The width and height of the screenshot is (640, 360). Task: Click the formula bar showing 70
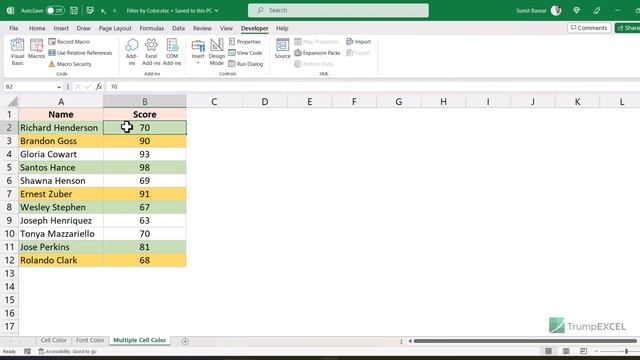coord(372,87)
